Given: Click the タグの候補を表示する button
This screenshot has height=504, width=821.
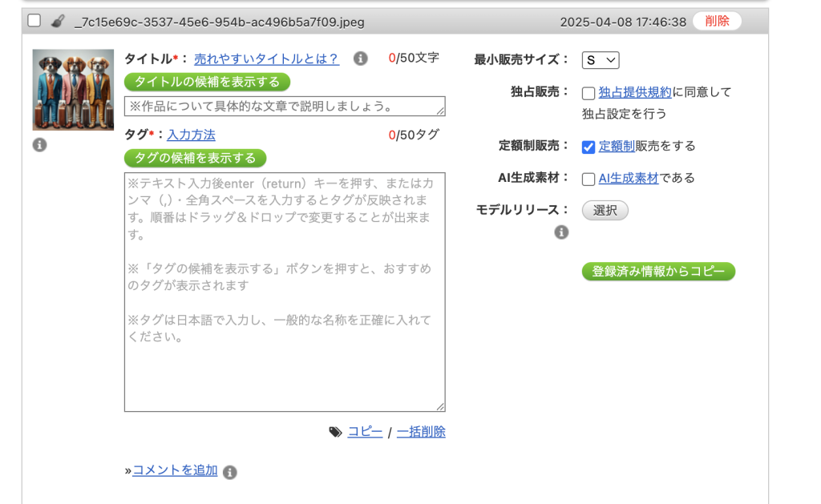Looking at the screenshot, I should coord(195,158).
